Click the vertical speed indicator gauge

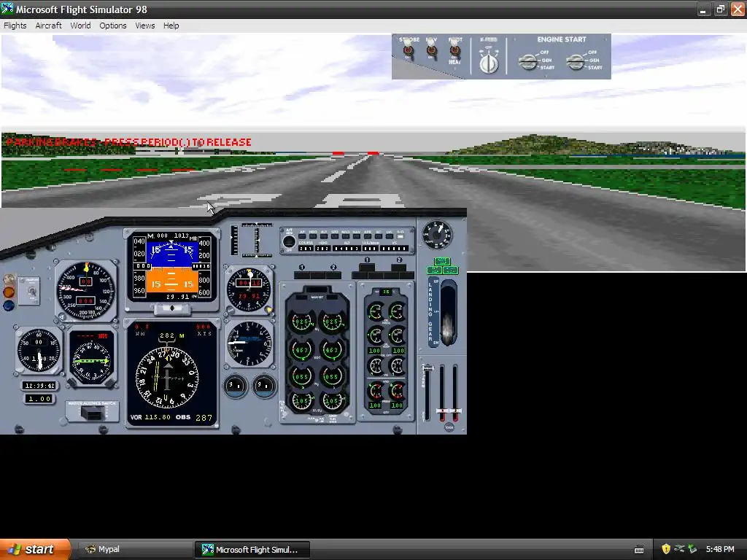pos(249,344)
